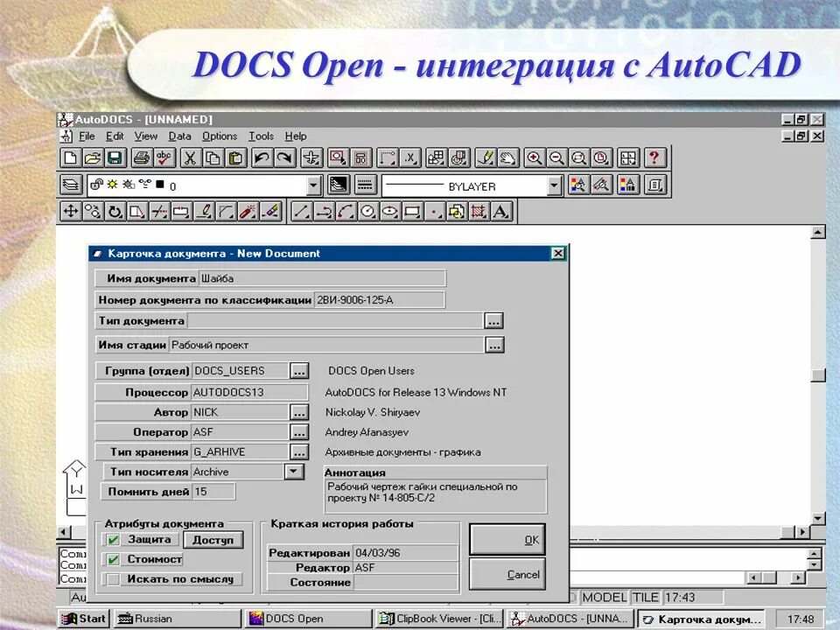Select the Arc drawing tool

click(x=346, y=212)
